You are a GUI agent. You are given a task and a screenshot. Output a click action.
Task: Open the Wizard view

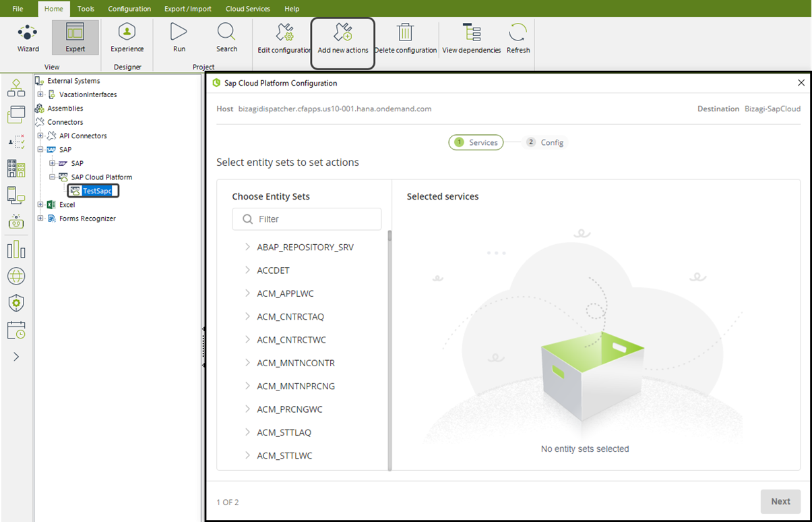click(x=28, y=38)
